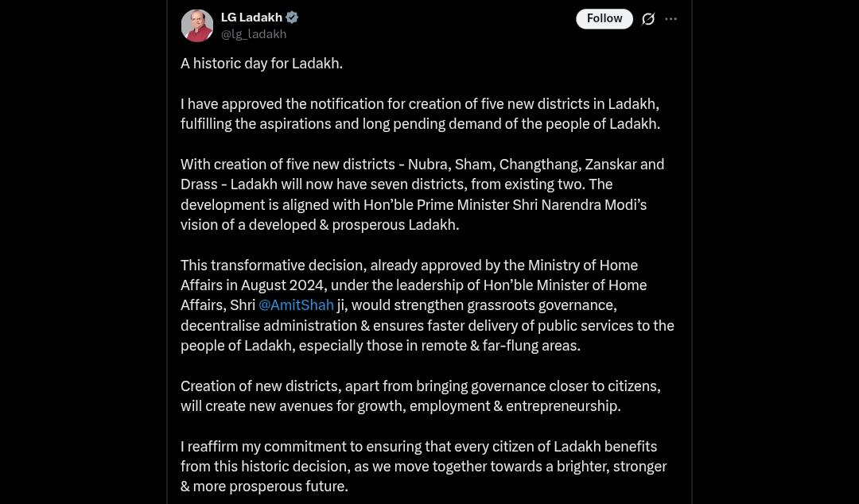Click the paragraph listing Nubra, Sham, Changthang
Screen dimensions: 859x504
(422, 195)
